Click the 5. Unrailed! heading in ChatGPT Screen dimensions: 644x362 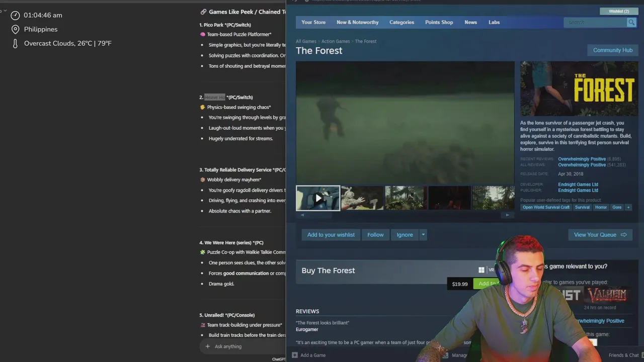[x=227, y=315]
